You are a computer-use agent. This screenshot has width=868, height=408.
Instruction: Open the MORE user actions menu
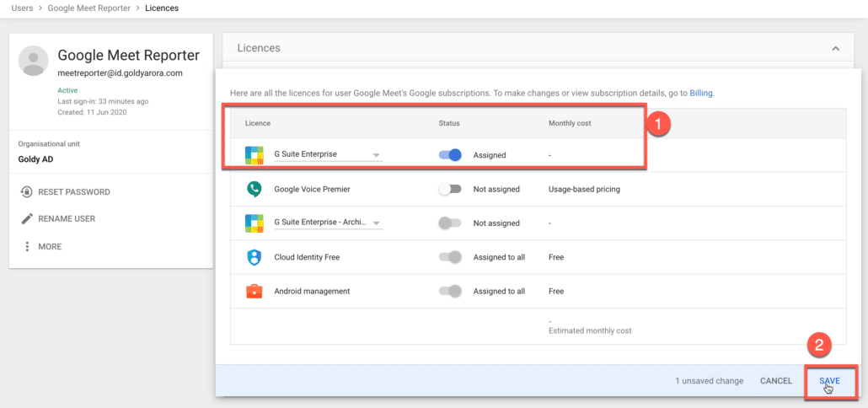(x=50, y=246)
